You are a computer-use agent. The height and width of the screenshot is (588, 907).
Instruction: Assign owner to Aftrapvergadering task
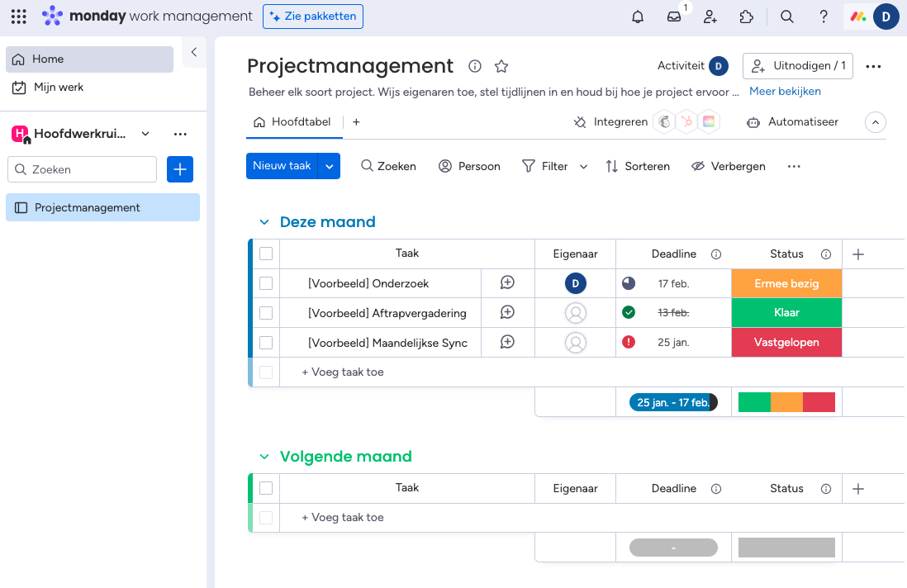[x=576, y=313]
